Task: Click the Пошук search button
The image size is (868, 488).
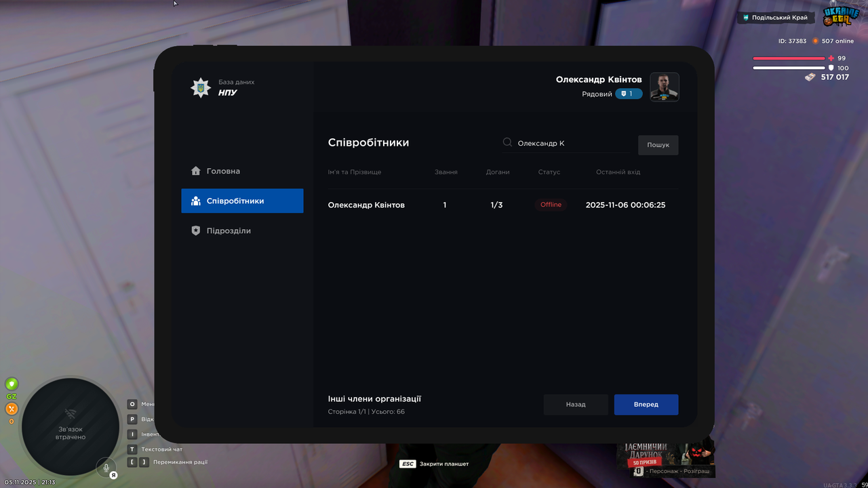Action: point(658,145)
